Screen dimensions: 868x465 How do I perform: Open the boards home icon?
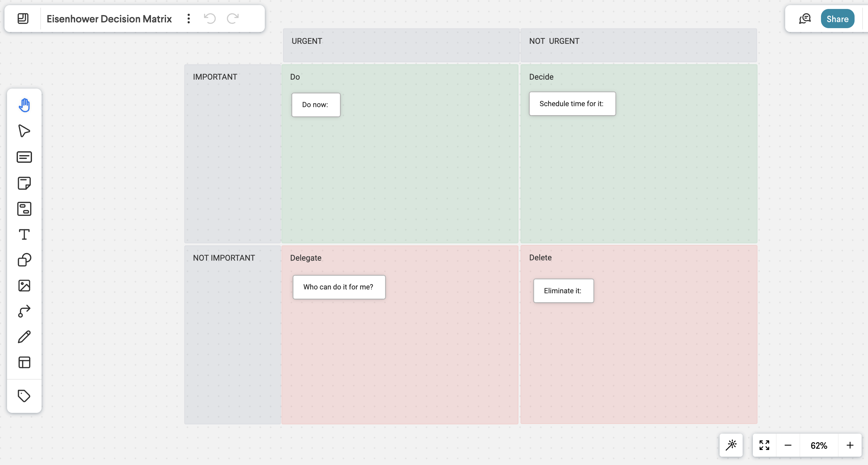point(23,19)
